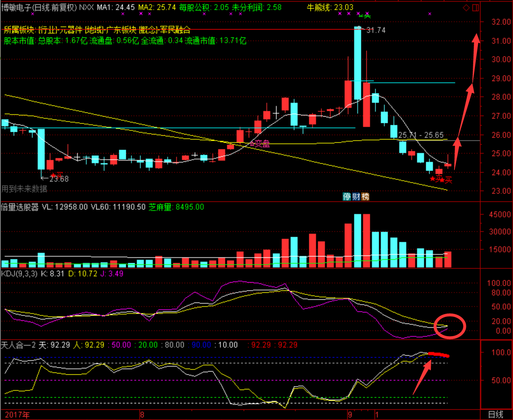This screenshot has width=513, height=420.
Task: Click the blue 财 badge icon
Action: pos(356,197)
